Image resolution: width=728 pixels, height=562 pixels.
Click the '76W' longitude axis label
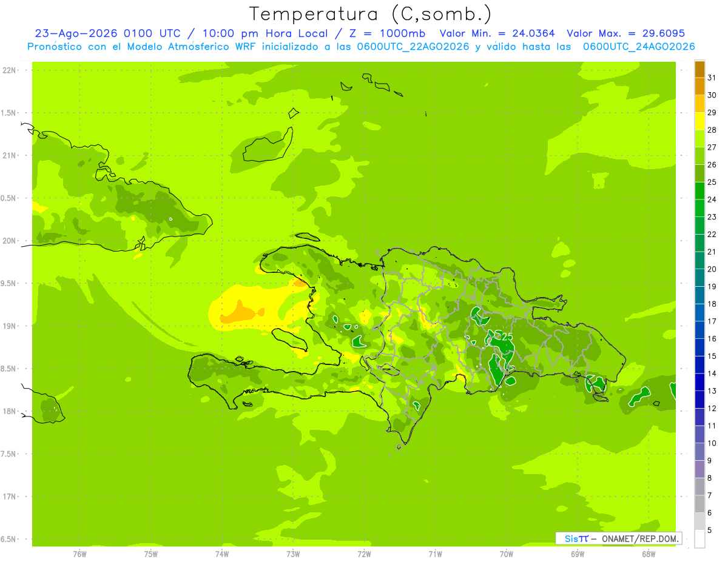(79, 554)
